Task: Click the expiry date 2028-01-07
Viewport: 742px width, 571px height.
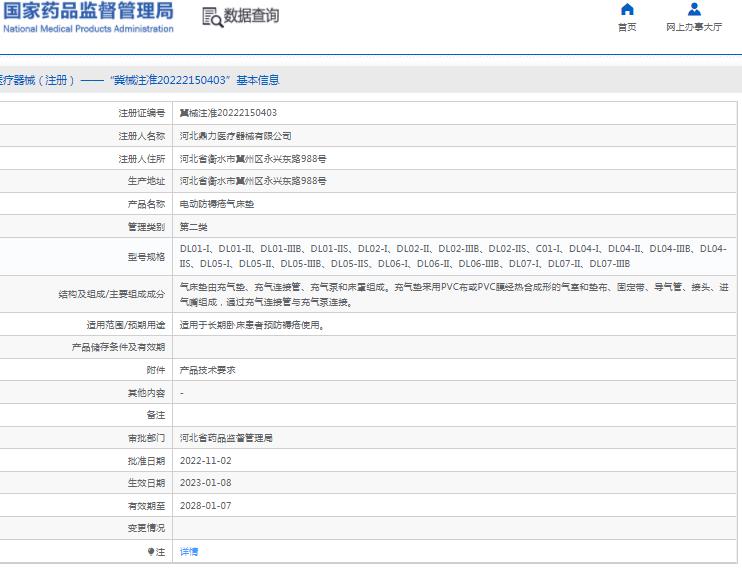Action: [205, 505]
